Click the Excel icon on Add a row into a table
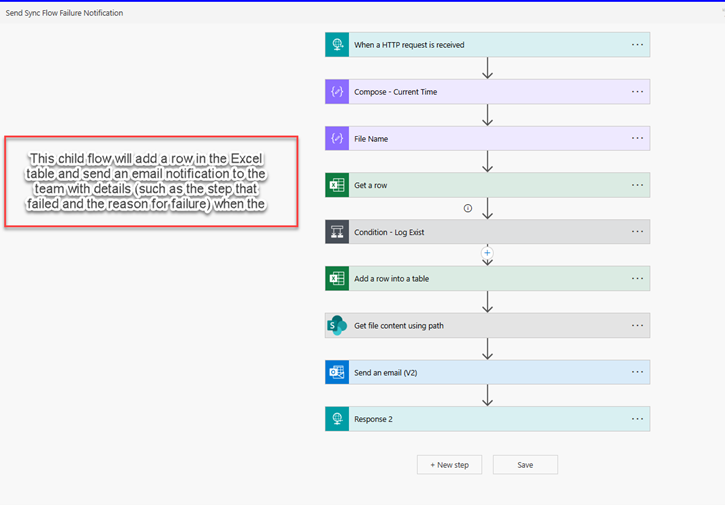The width and height of the screenshot is (725, 505). [337, 278]
